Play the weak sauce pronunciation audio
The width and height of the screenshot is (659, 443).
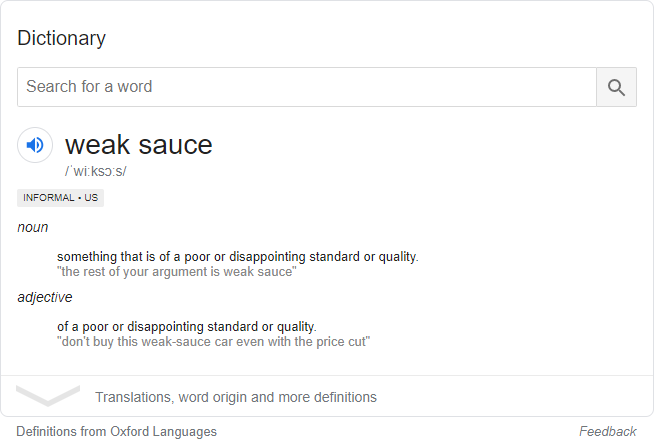35,145
